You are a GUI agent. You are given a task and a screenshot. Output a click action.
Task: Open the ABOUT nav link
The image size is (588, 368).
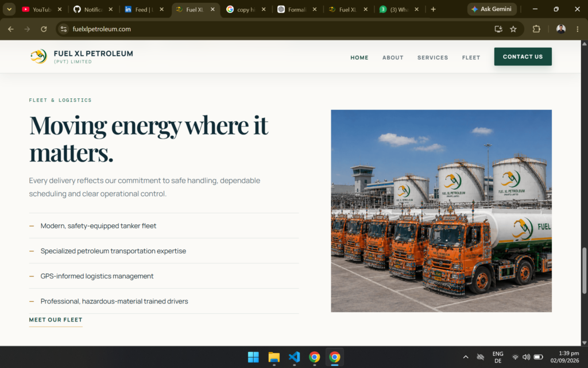[x=393, y=57]
